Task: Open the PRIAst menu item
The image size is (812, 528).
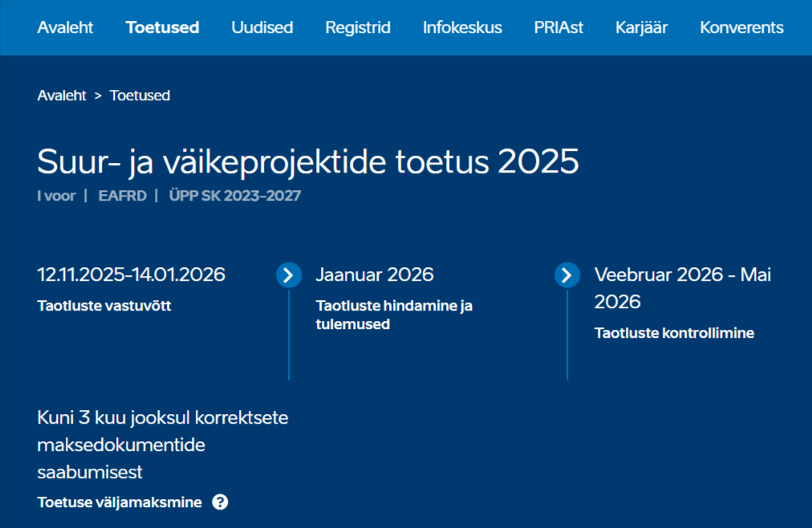Action: pos(558,27)
